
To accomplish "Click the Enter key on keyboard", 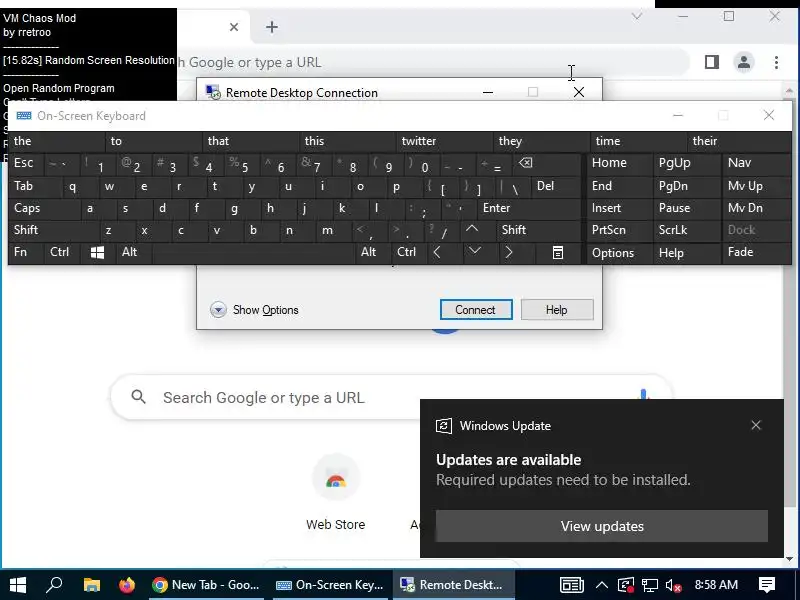I will tap(530, 208).
